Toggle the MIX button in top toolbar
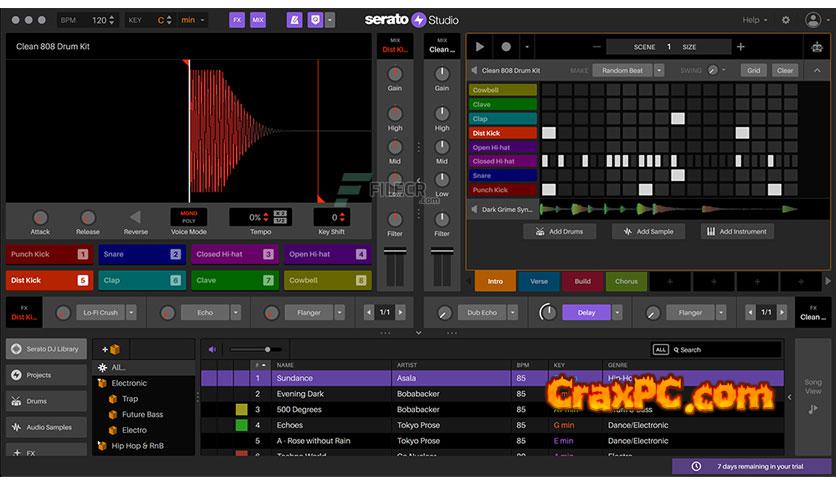836x484 pixels. click(x=258, y=20)
